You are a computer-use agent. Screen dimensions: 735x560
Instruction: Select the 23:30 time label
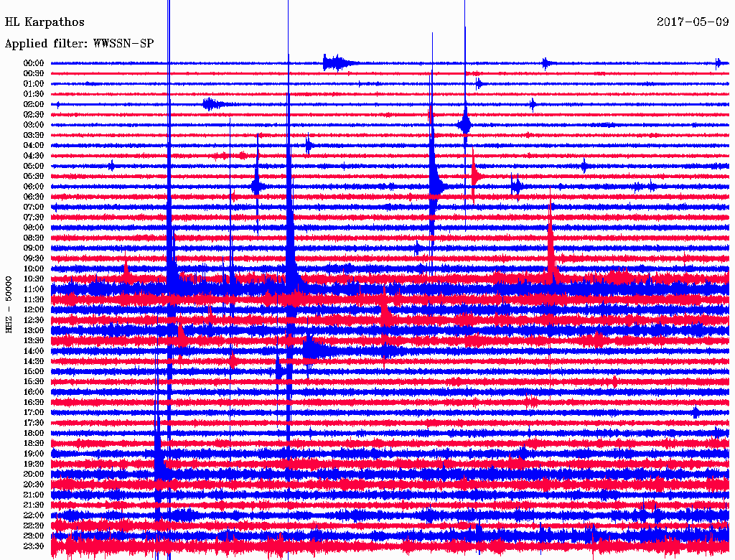pos(34,546)
